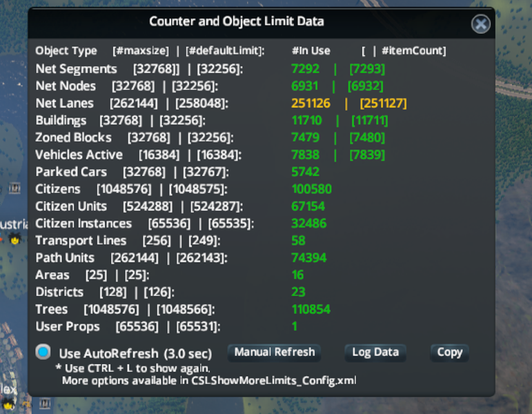Viewport: 532px width, 414px height.
Task: Click the Buildings item count [11711]
Action: coord(369,121)
